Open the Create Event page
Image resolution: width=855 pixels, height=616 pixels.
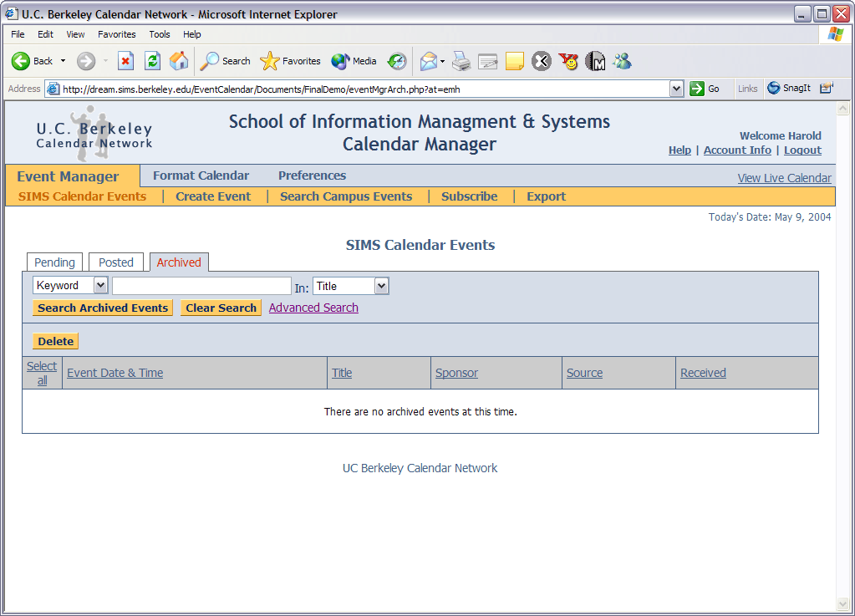[x=213, y=196]
